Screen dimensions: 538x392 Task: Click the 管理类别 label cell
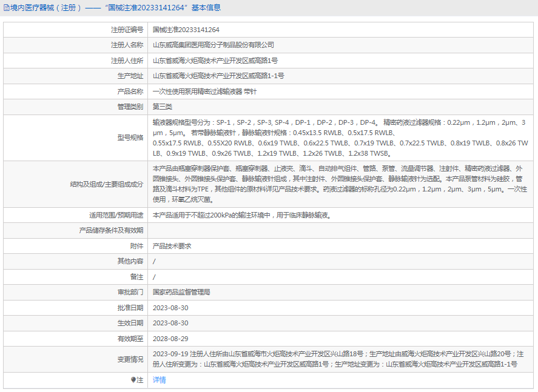(x=76, y=107)
